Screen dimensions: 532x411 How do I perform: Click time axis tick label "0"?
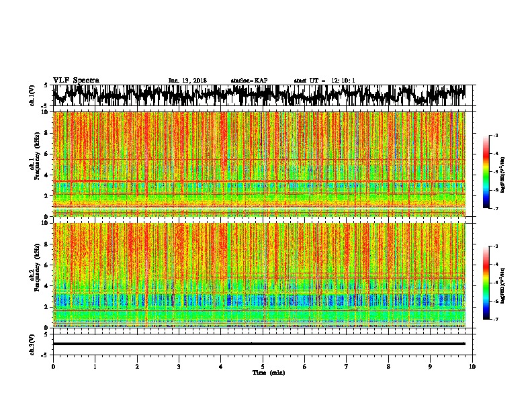coord(53,367)
